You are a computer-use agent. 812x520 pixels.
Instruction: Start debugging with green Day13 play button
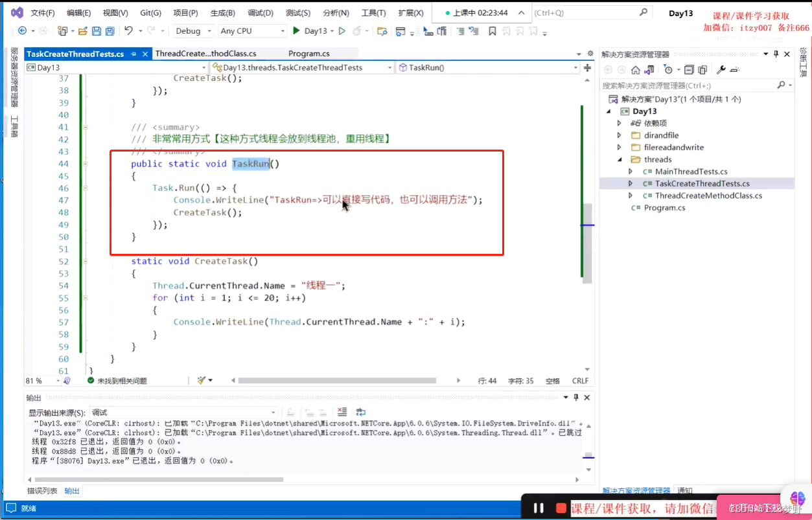[310, 30]
